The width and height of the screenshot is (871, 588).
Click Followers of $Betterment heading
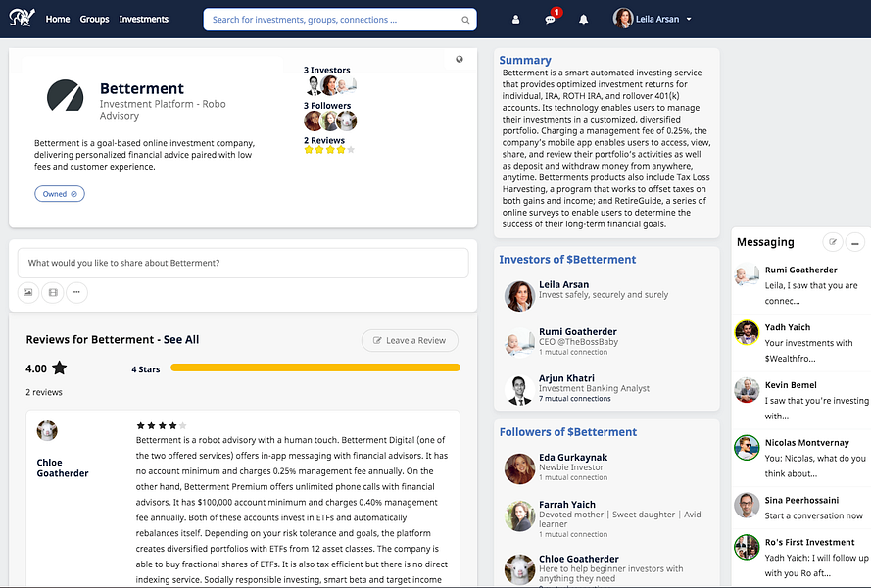click(x=567, y=432)
